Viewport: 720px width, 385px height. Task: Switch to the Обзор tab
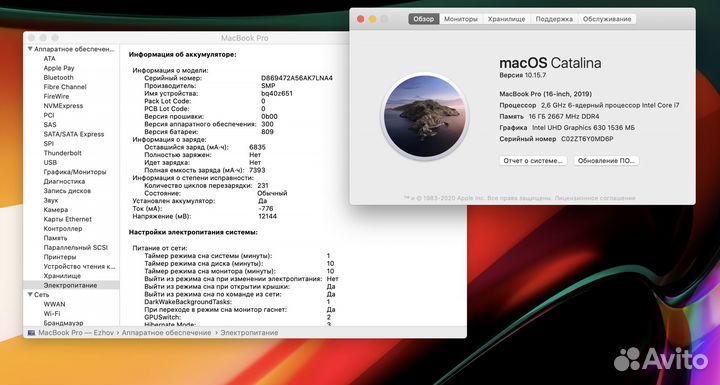click(x=423, y=19)
